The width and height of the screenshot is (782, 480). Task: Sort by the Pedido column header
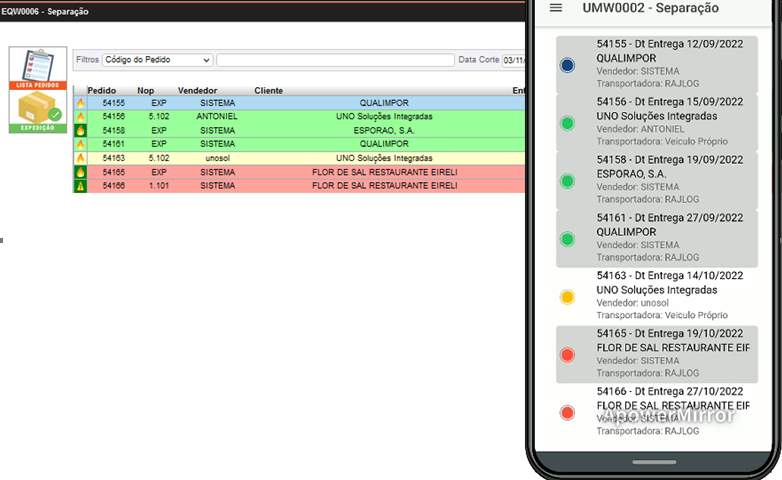tap(102, 90)
